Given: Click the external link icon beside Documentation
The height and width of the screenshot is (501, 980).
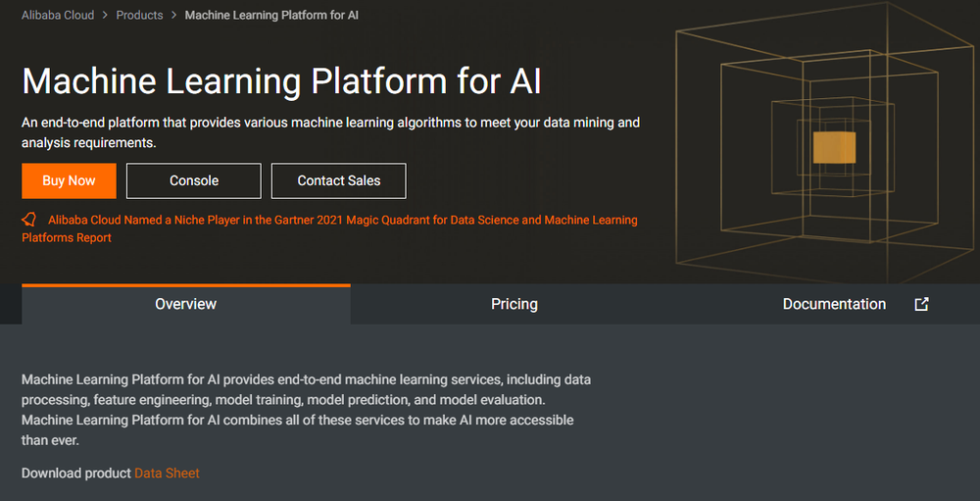Looking at the screenshot, I should pyautogui.click(x=921, y=304).
